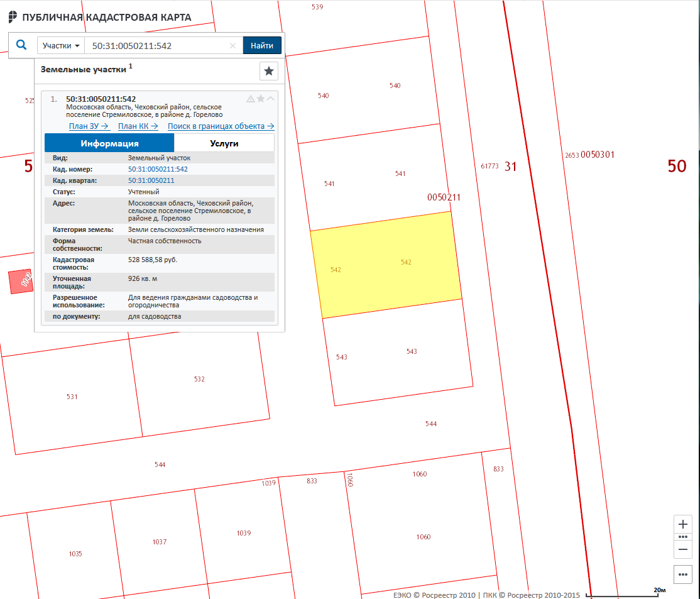Viewport: 700px width, 599px height.
Task: Click Поиск в границах объекта link
Action: [x=221, y=126]
